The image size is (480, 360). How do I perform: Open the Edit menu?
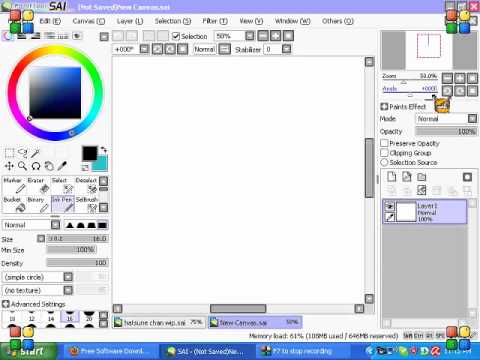click(50, 21)
